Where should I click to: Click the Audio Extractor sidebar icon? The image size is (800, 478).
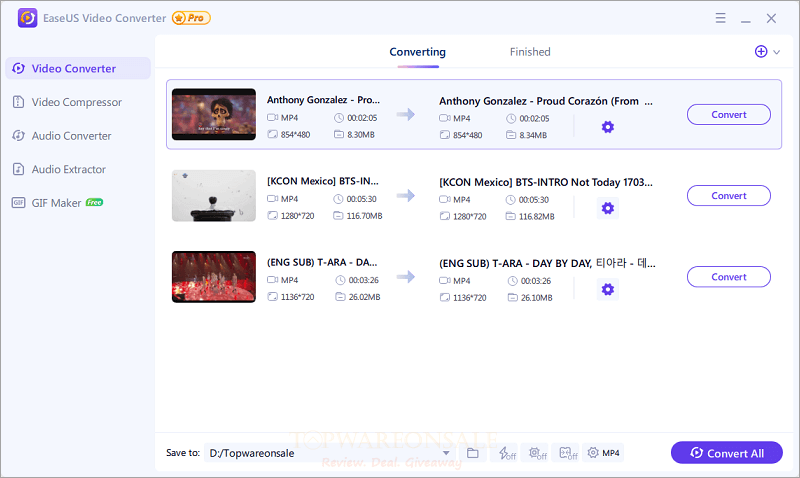coord(18,169)
